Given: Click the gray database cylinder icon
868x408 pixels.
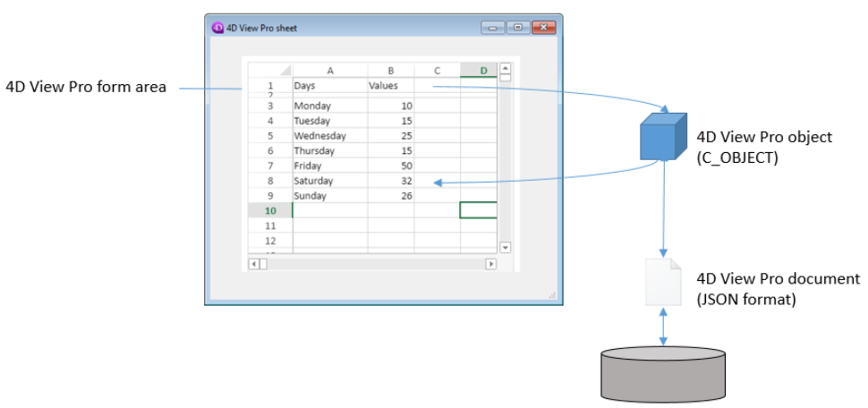Looking at the screenshot, I should (x=662, y=374).
